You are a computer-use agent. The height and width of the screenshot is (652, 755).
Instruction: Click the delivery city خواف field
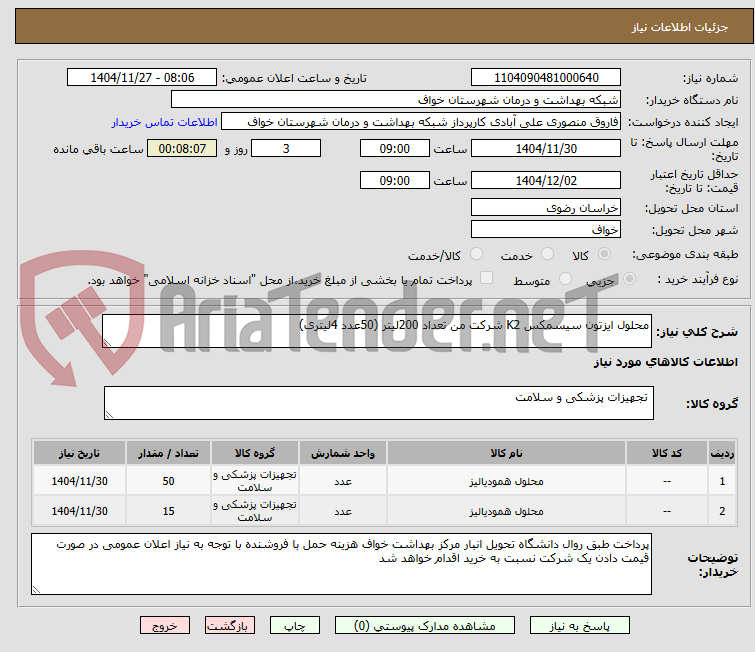546,230
